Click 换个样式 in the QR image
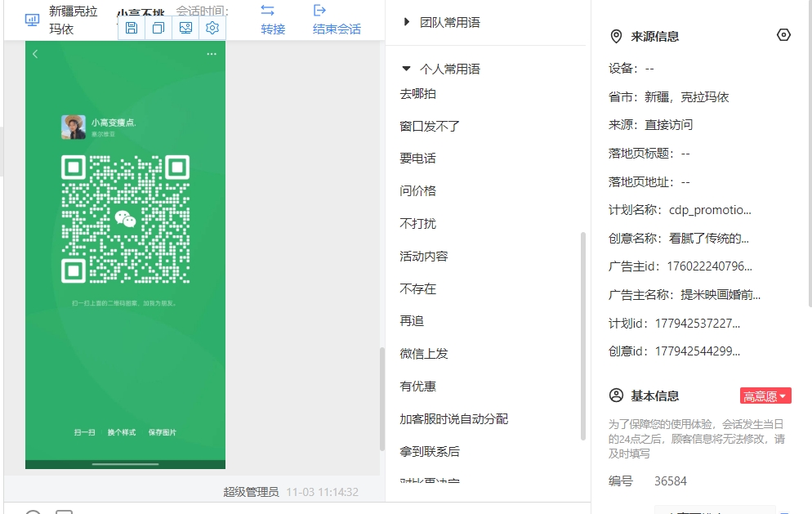 (122, 432)
